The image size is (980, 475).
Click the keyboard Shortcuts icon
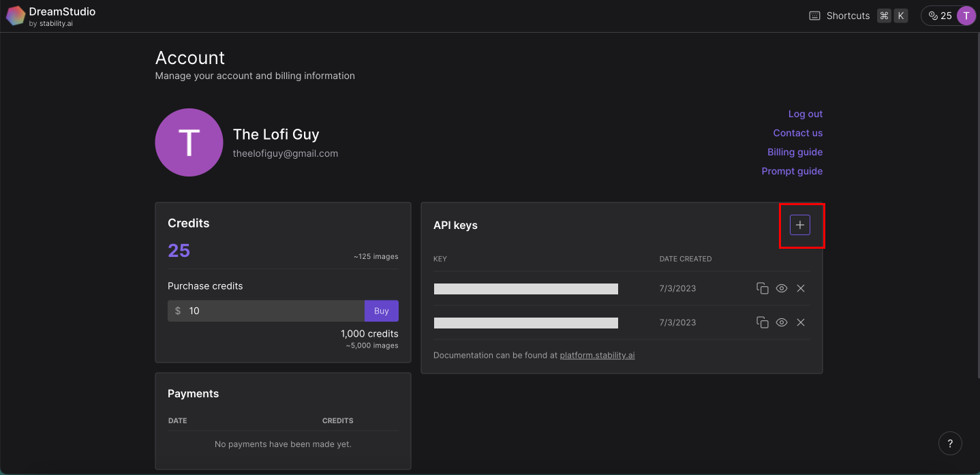coord(814,16)
